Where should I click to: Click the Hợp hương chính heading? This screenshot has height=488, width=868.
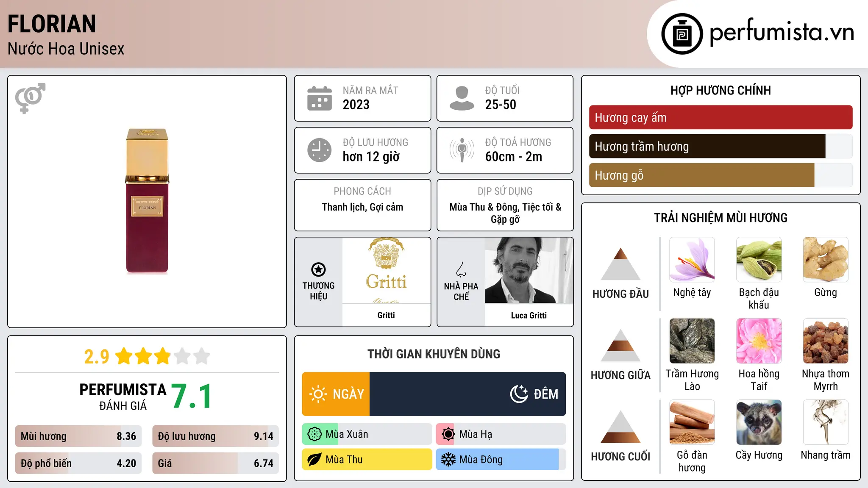click(x=721, y=90)
